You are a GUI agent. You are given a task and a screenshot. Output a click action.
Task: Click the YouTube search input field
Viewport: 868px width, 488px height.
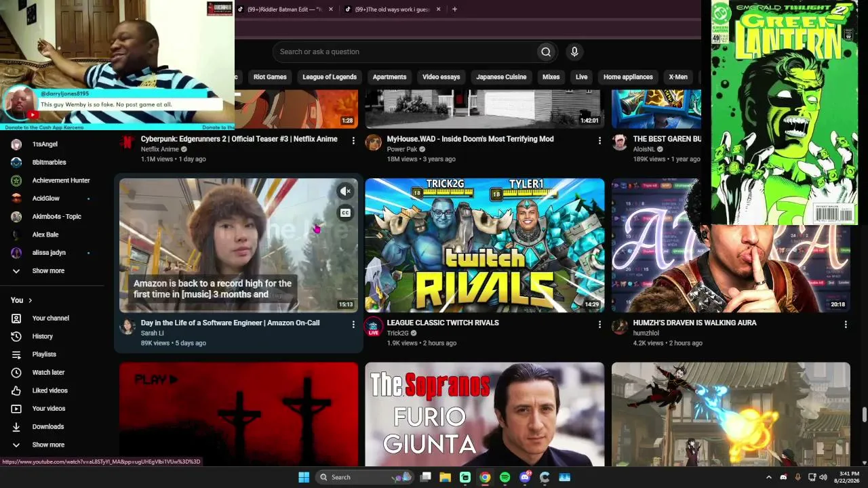[x=404, y=52]
